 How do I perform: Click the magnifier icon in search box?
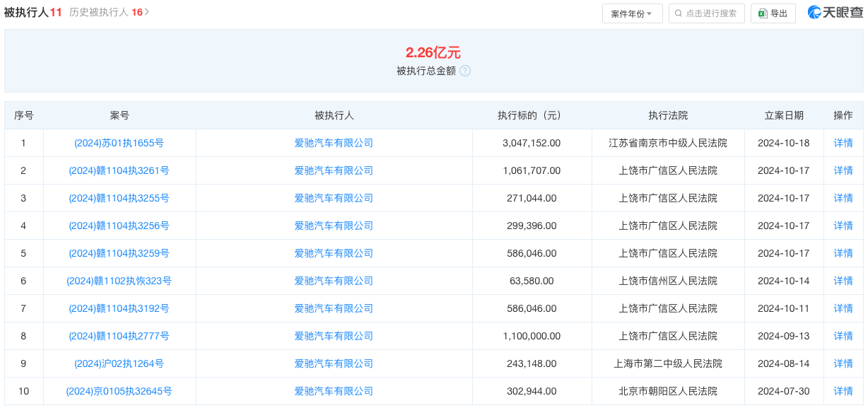[679, 13]
